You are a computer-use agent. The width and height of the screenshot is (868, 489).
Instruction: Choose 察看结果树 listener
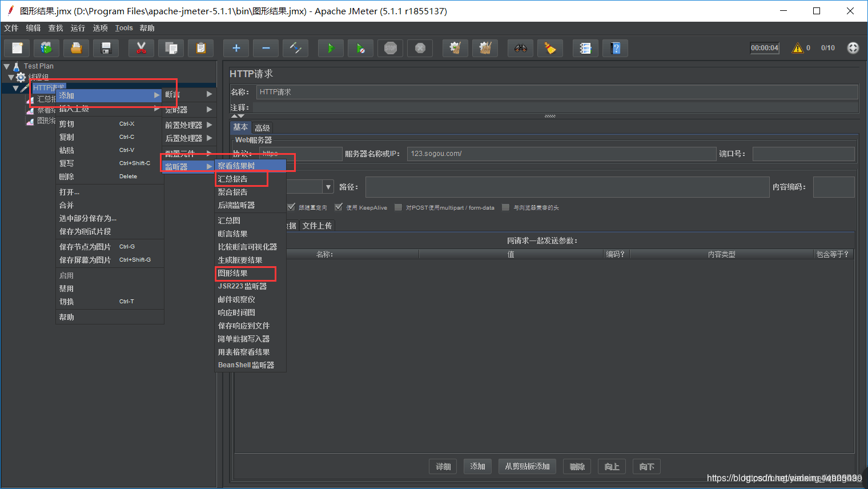coord(250,166)
